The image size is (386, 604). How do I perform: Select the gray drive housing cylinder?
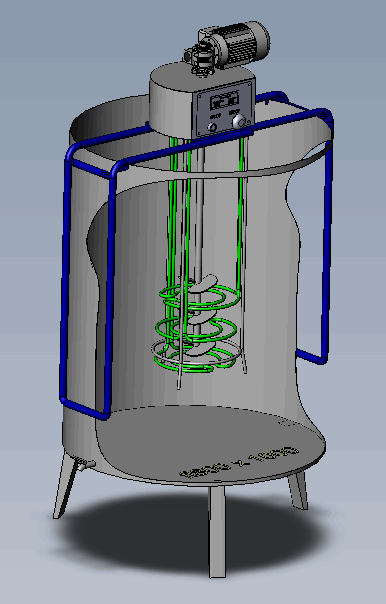tap(182, 100)
